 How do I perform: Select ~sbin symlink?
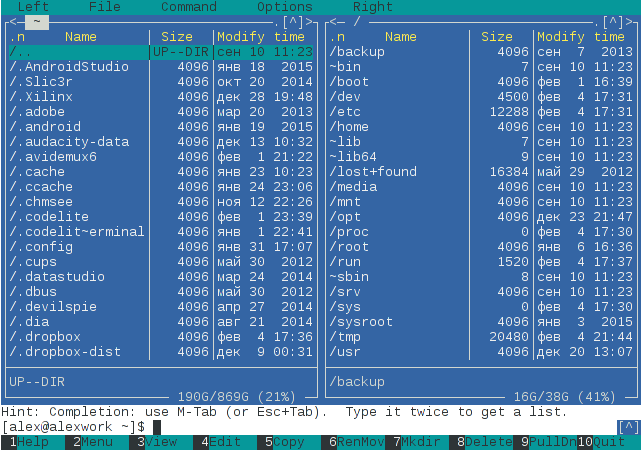tap(482, 277)
